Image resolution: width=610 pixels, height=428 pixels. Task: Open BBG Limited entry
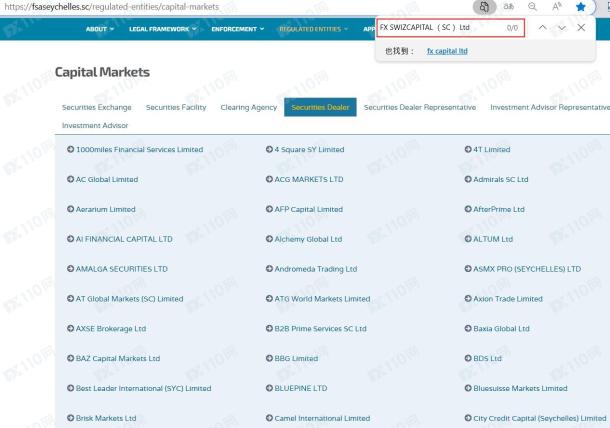click(296, 358)
